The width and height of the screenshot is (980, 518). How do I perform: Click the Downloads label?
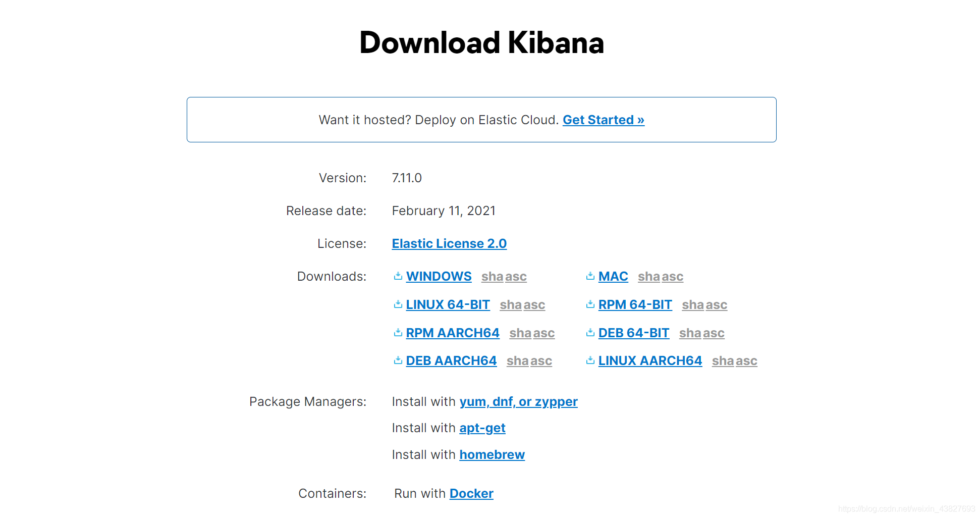tap(332, 277)
